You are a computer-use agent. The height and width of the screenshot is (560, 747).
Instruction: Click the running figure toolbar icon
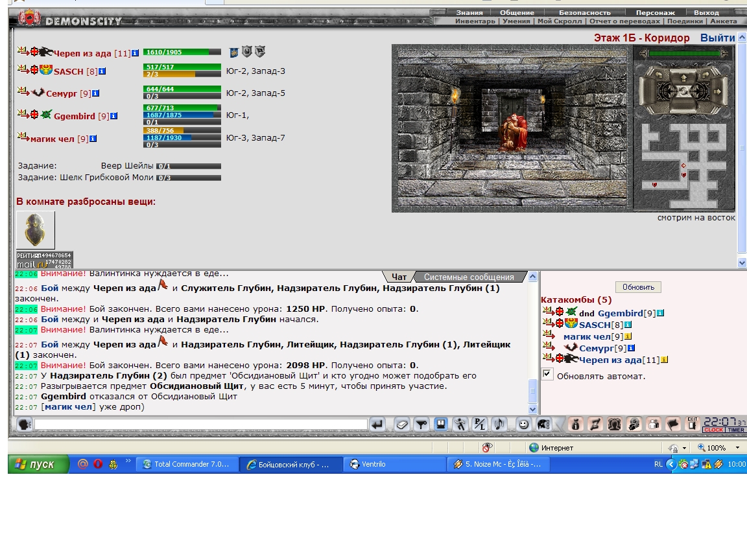(x=460, y=424)
